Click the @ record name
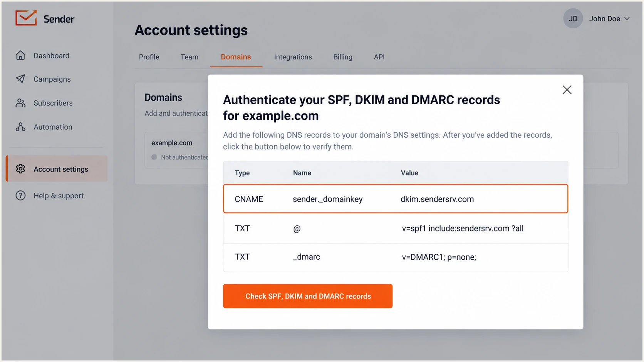 click(297, 229)
